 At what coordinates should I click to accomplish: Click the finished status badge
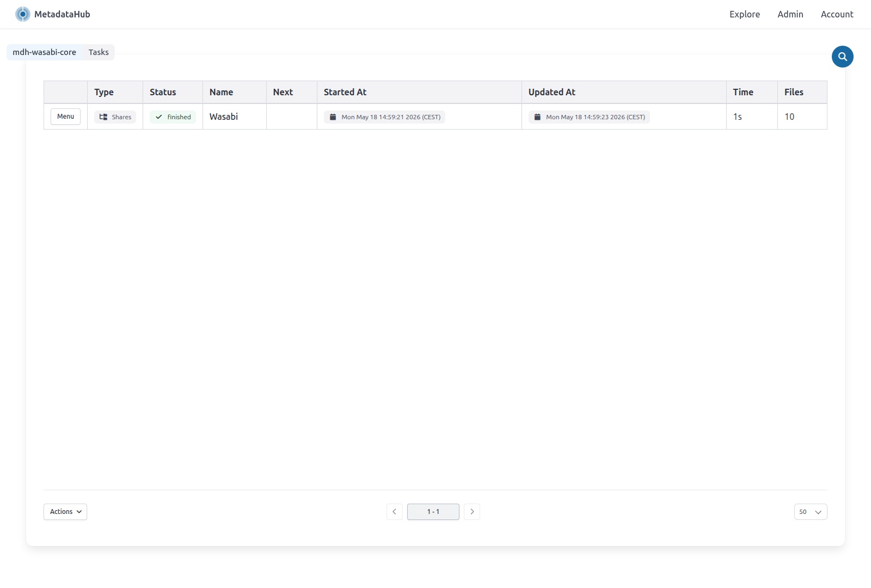(x=173, y=117)
